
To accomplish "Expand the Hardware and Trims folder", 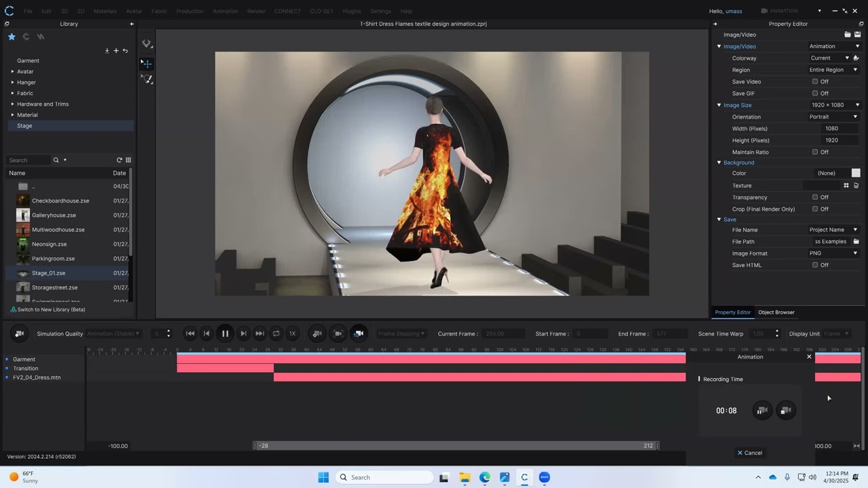I will pyautogui.click(x=12, y=104).
